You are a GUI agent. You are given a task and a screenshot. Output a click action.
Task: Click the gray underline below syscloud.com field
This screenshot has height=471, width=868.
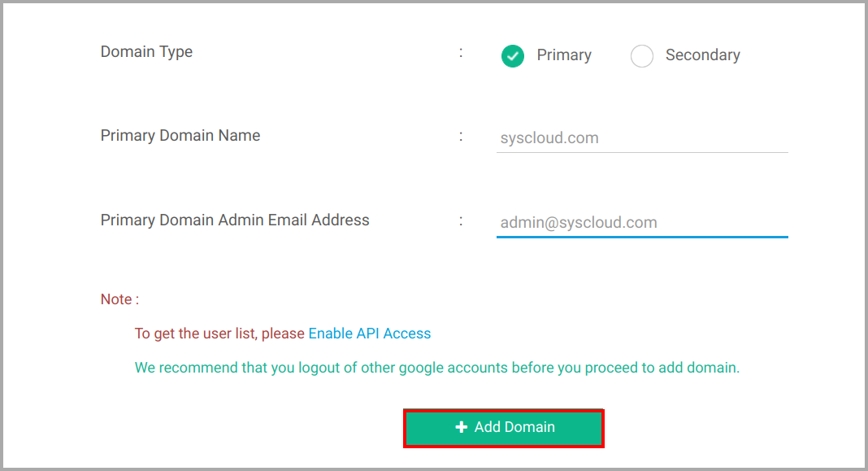click(x=642, y=152)
